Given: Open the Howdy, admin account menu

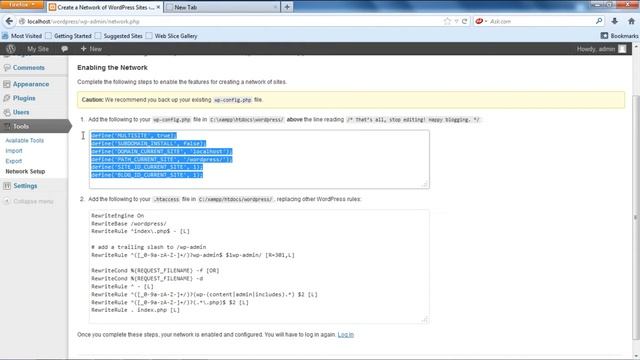Looking at the screenshot, I should pos(601,49).
